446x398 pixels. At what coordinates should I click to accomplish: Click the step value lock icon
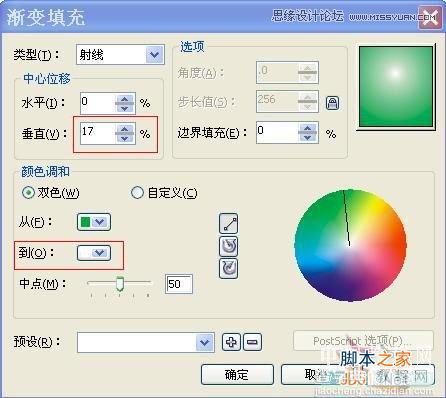click(x=332, y=103)
